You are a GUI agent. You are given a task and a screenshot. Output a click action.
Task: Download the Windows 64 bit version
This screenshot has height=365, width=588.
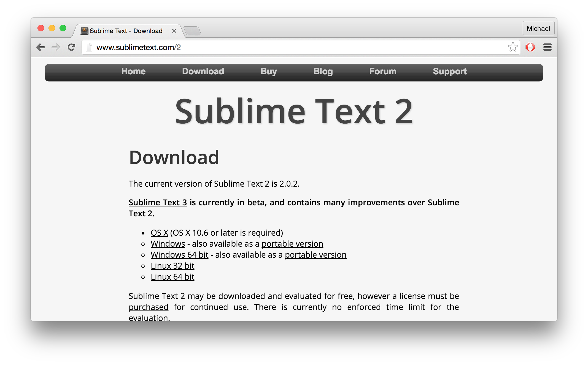(179, 255)
